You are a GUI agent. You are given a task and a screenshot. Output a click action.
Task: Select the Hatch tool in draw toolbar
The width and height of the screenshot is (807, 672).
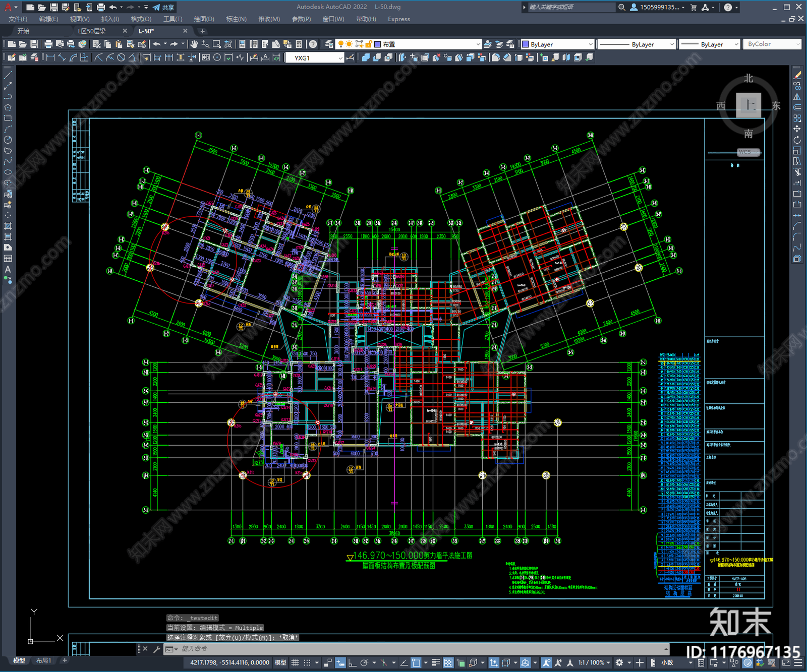(x=8, y=226)
